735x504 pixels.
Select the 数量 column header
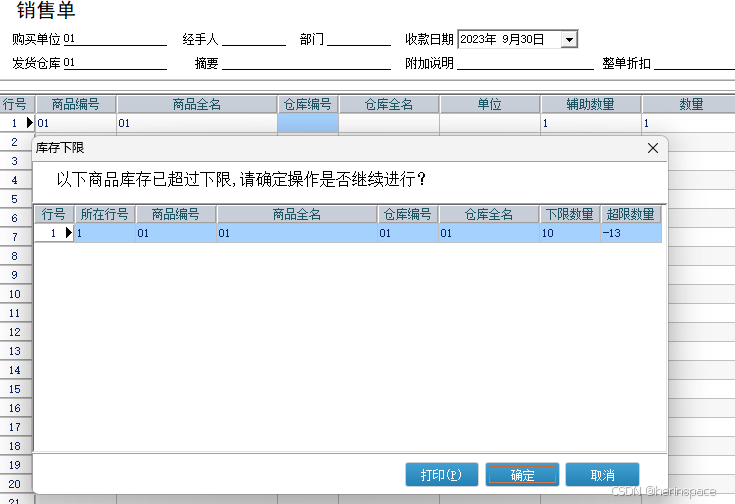689,104
